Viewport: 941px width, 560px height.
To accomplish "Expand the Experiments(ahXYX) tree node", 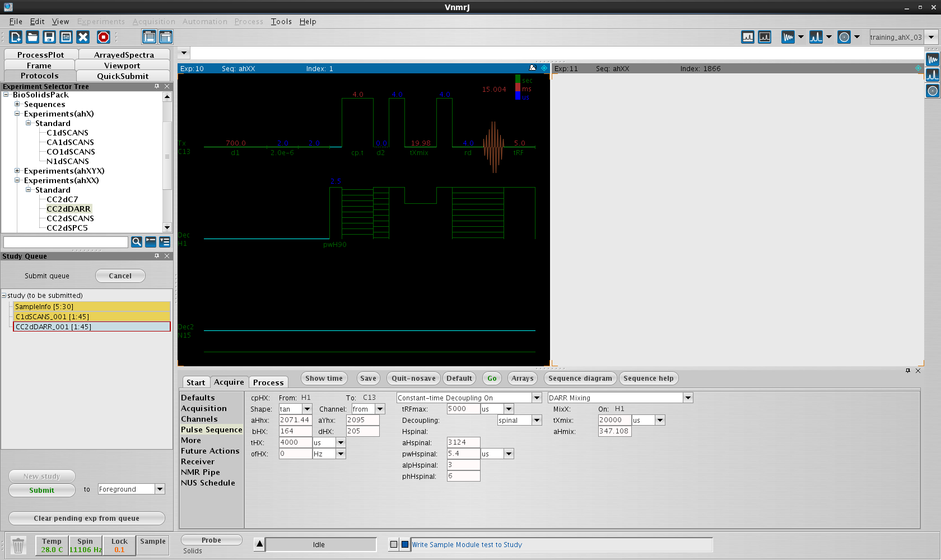I will pyautogui.click(x=17, y=171).
